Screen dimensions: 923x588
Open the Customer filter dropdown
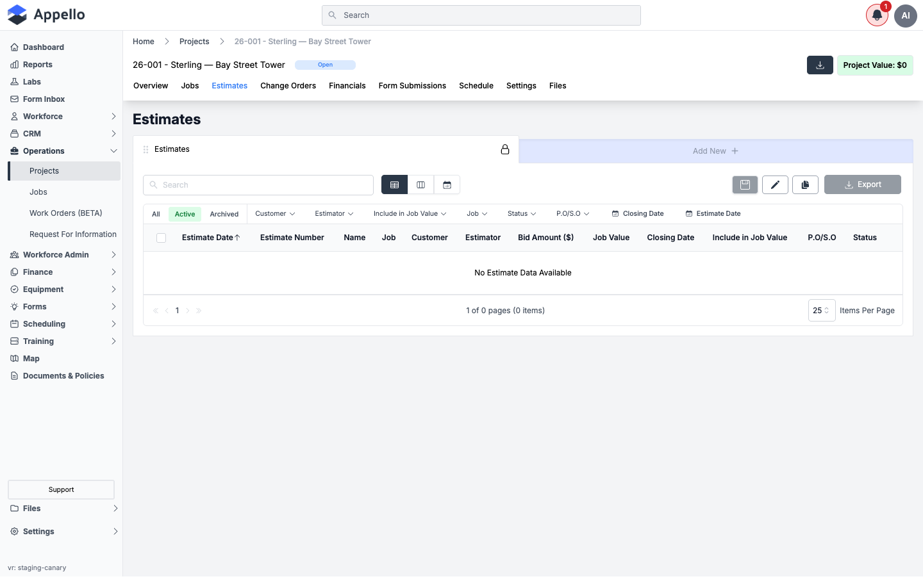pos(275,214)
